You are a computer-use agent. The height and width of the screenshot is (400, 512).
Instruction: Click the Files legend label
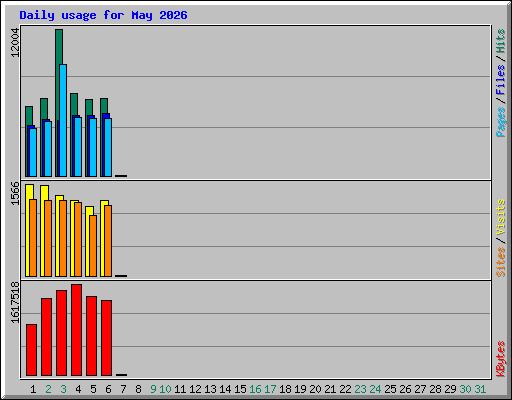coord(500,79)
